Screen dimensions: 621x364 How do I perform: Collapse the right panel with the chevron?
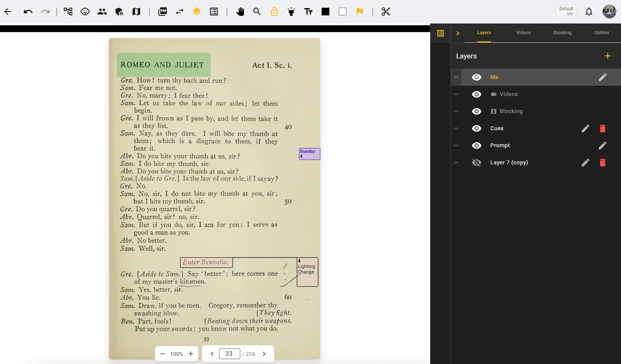457,33
